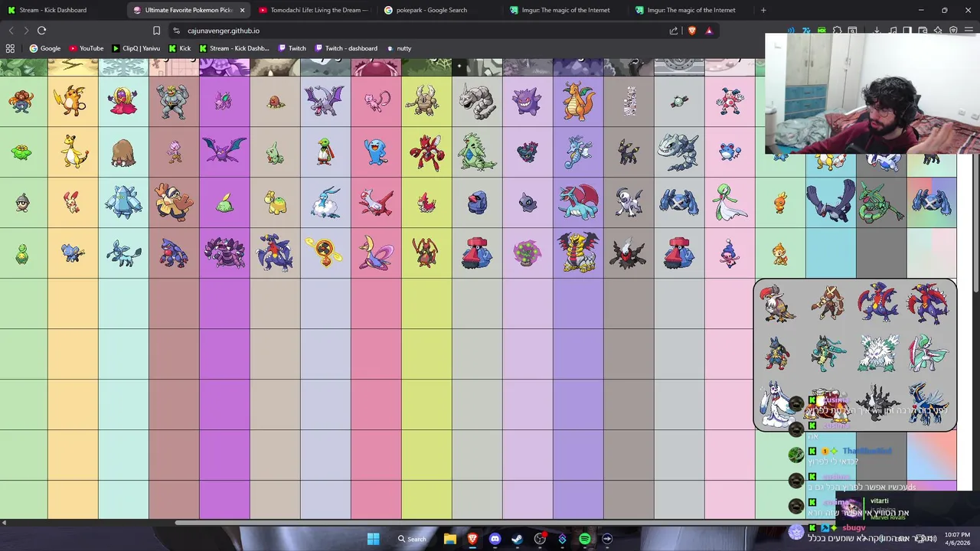Close the Ultimate Favorite Pokemon Picker tab
The height and width of the screenshot is (551, 980).
pos(243,10)
